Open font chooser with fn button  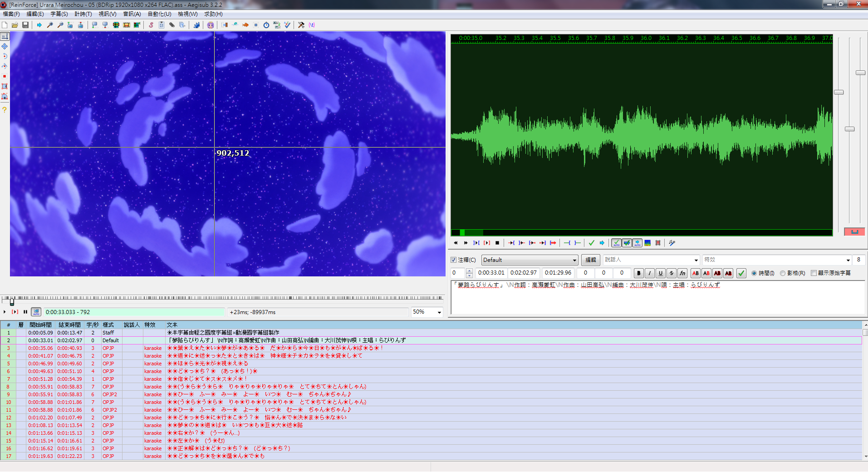682,273
